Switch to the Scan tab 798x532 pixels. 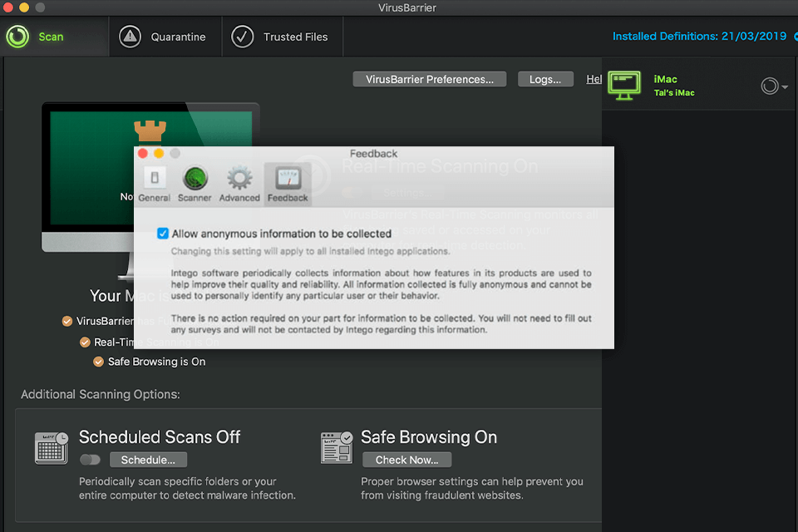(36, 37)
